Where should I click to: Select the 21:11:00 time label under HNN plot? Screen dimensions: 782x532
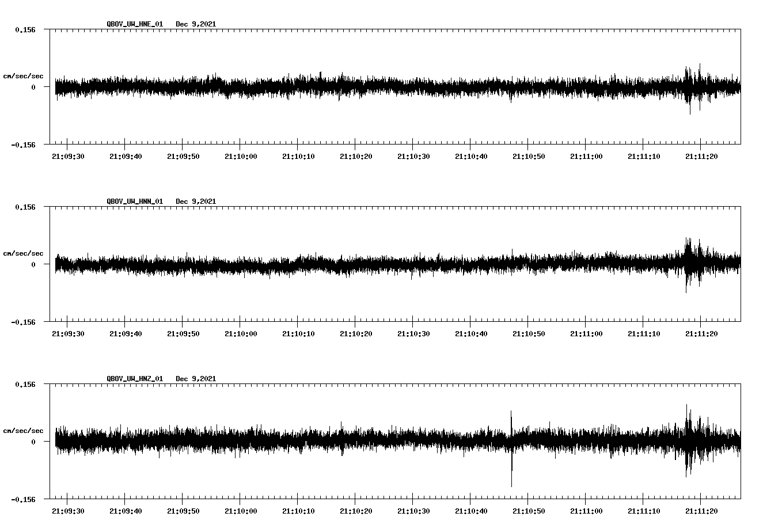point(586,333)
